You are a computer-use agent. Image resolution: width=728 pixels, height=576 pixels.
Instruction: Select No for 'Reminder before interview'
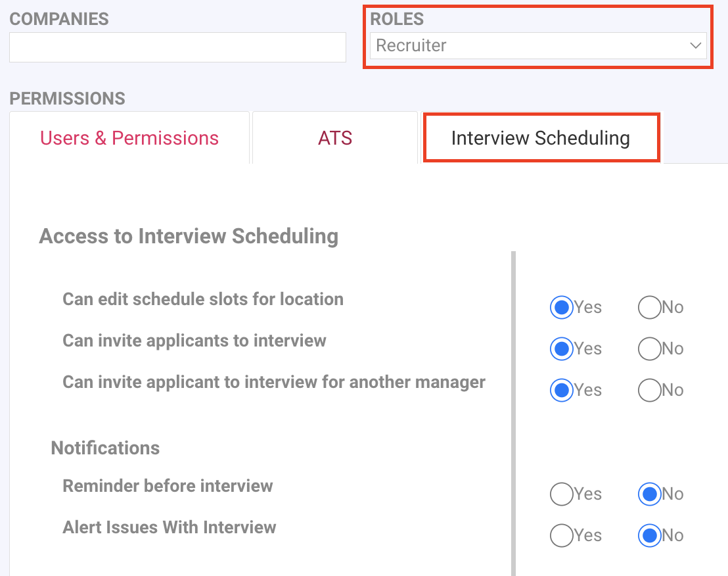649,494
